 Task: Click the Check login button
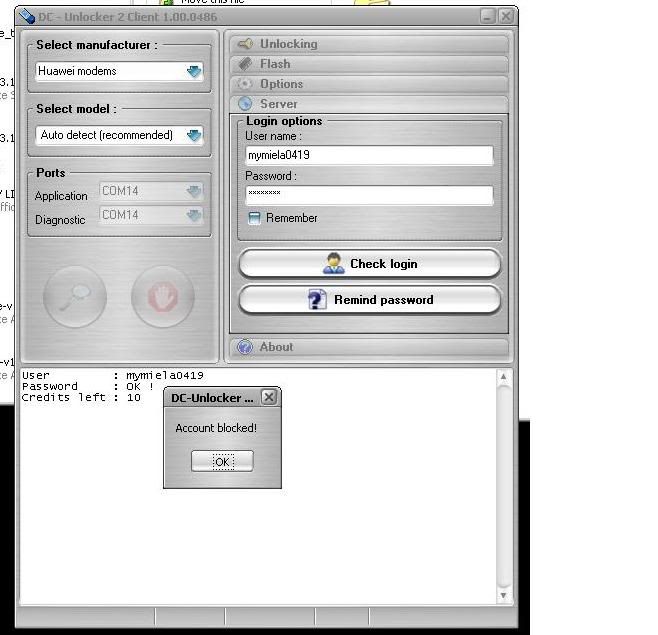[x=369, y=264]
